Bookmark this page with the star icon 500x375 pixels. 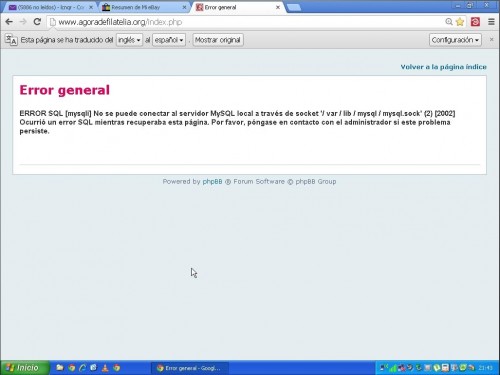pos(460,22)
